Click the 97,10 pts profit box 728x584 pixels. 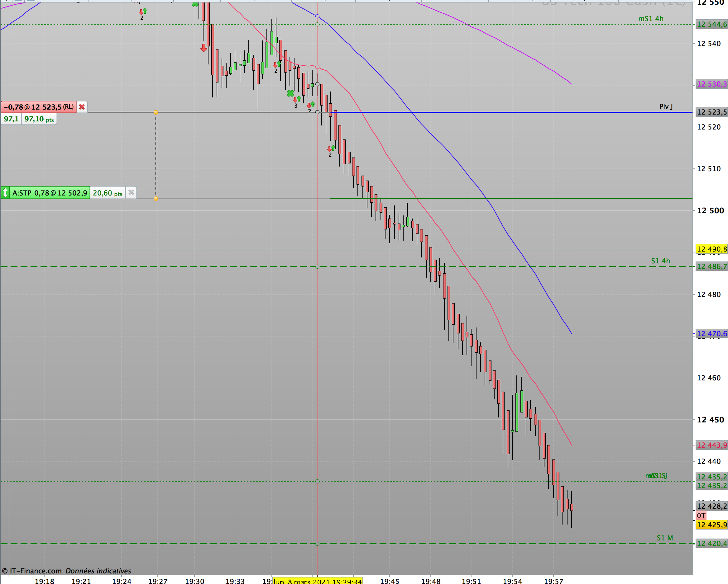tap(39, 119)
